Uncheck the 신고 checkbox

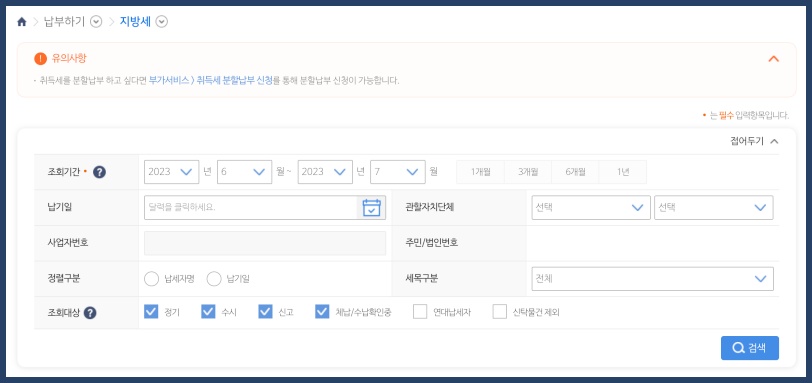tap(265, 312)
